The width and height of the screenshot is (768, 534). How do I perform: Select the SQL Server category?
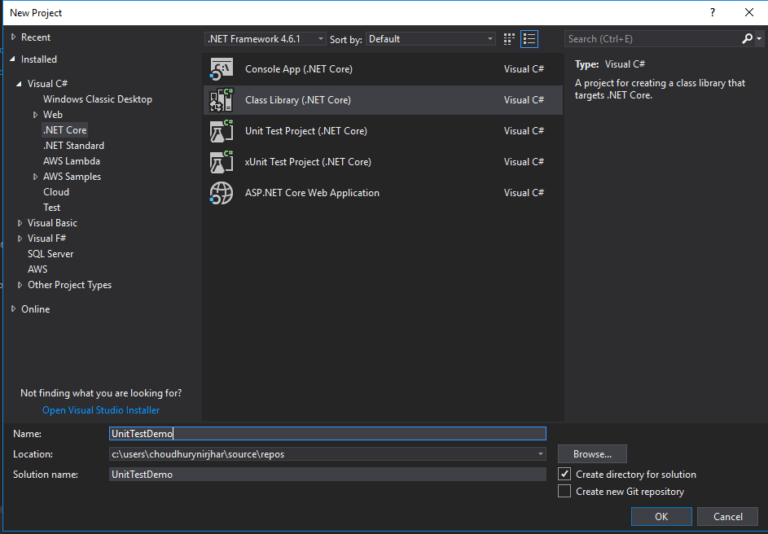pos(50,254)
